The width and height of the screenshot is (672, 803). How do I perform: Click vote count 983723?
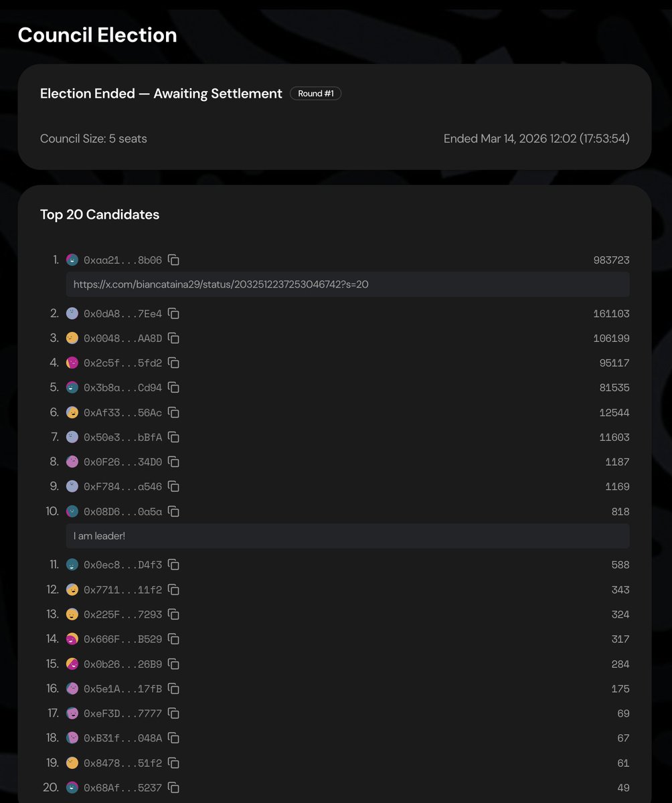pyautogui.click(x=611, y=260)
